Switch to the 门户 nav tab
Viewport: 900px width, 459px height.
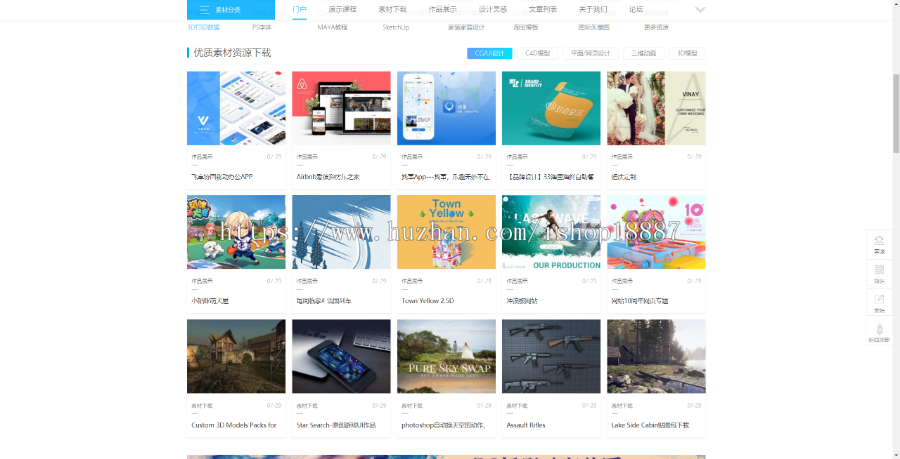point(299,9)
